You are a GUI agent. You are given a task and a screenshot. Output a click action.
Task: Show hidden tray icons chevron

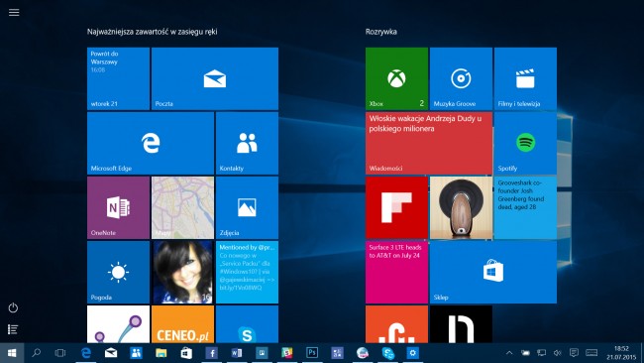point(509,353)
